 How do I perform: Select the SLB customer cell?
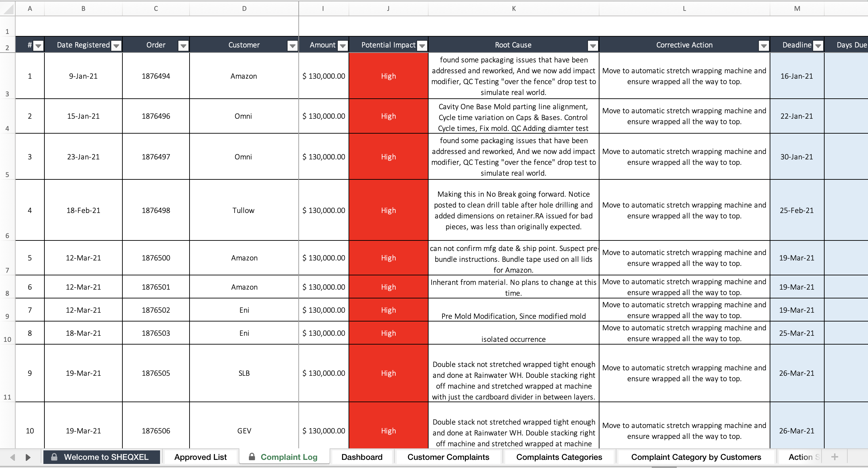tap(244, 373)
